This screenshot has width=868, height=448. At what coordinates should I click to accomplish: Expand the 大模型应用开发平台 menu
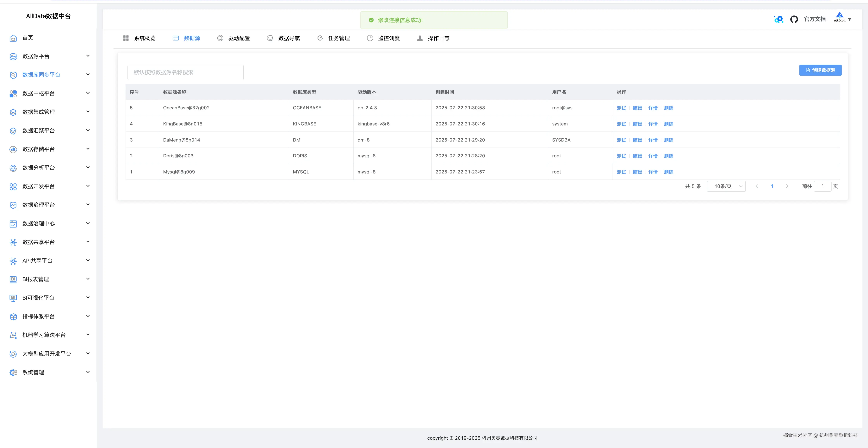pos(88,353)
